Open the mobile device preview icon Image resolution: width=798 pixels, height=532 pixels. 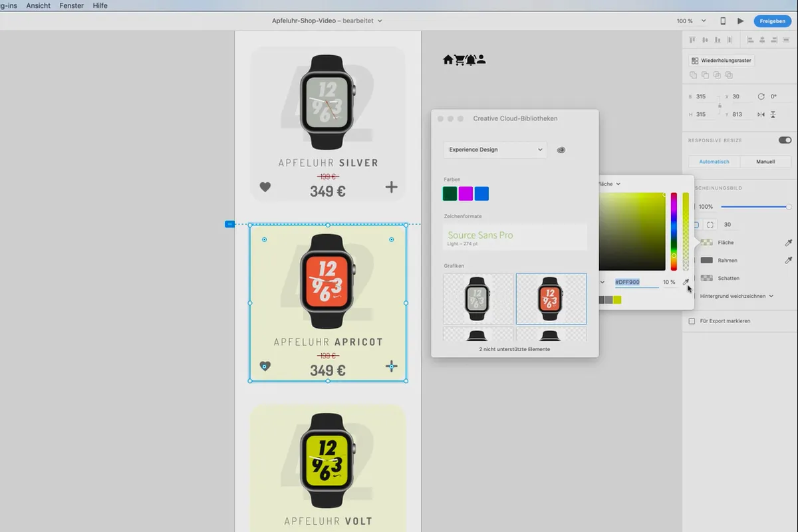click(x=724, y=21)
